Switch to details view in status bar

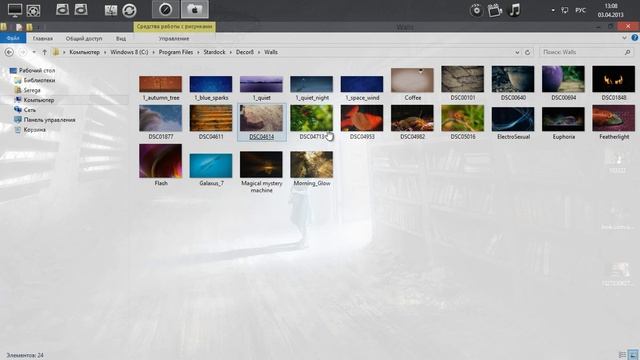click(x=622, y=355)
